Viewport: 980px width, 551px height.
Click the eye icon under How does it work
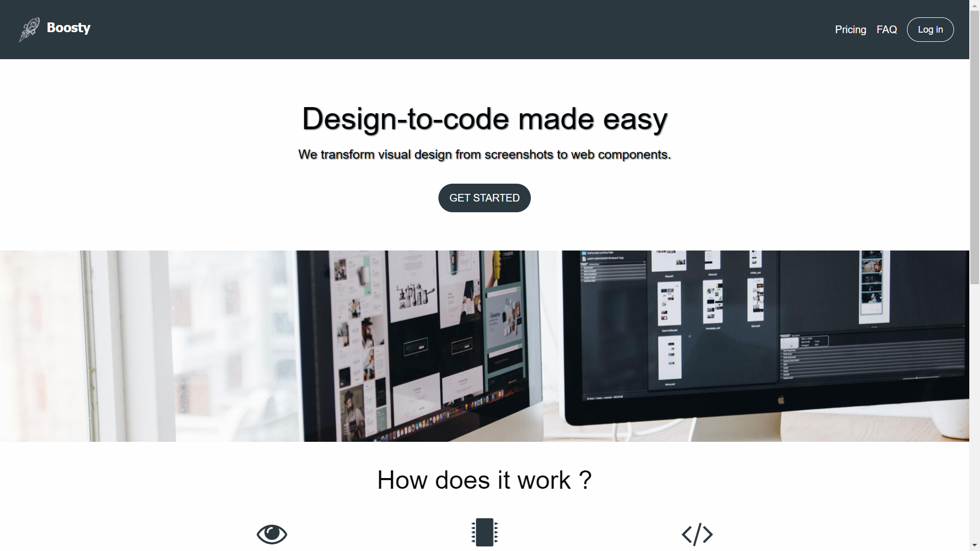pyautogui.click(x=272, y=534)
